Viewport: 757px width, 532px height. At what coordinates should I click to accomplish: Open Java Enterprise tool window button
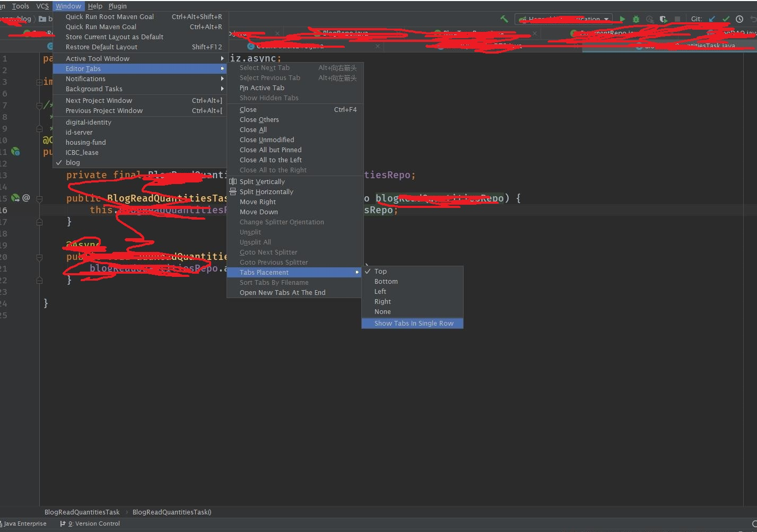pyautogui.click(x=23, y=524)
